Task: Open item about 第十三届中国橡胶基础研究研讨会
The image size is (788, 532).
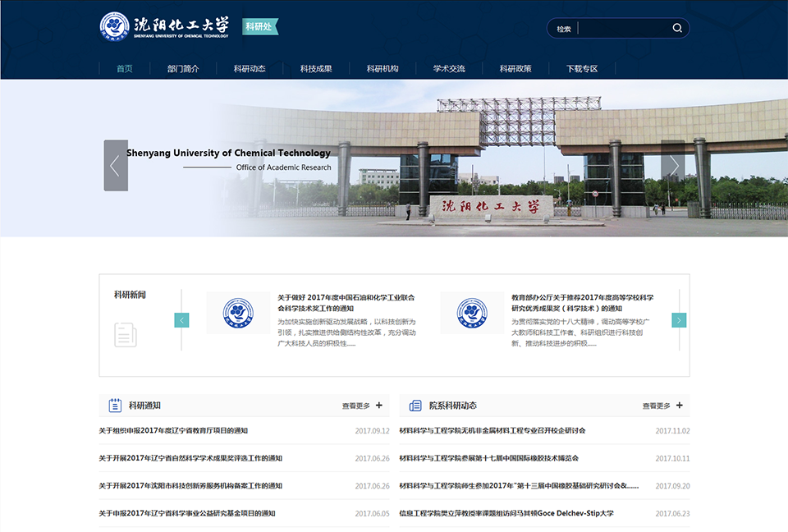Action: [519, 486]
